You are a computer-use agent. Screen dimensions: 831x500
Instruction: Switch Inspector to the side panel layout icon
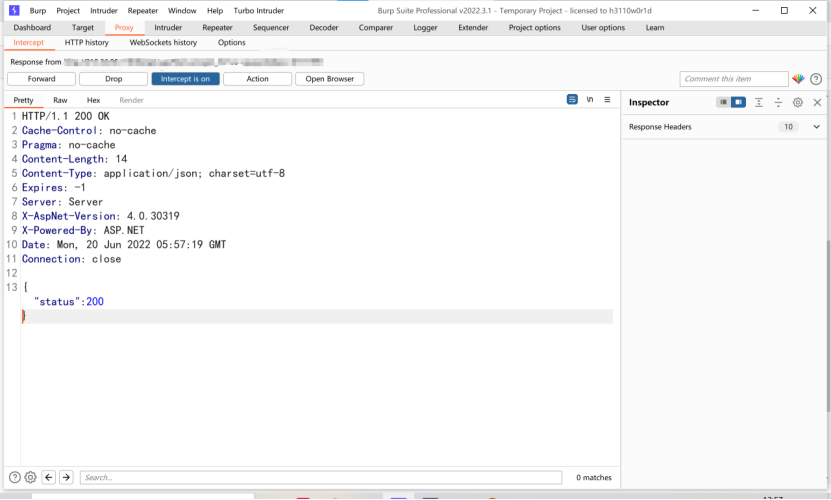pos(738,102)
